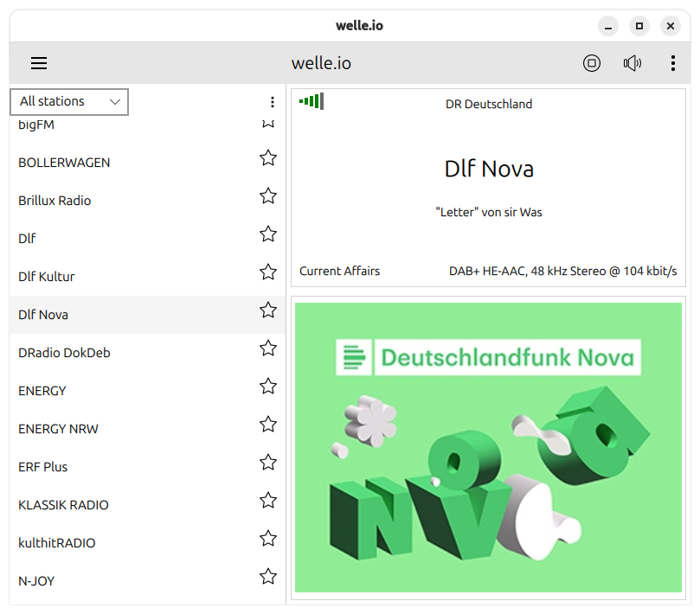Click the speaker volume icon
The height and width of the screenshot is (614, 700).
[633, 63]
